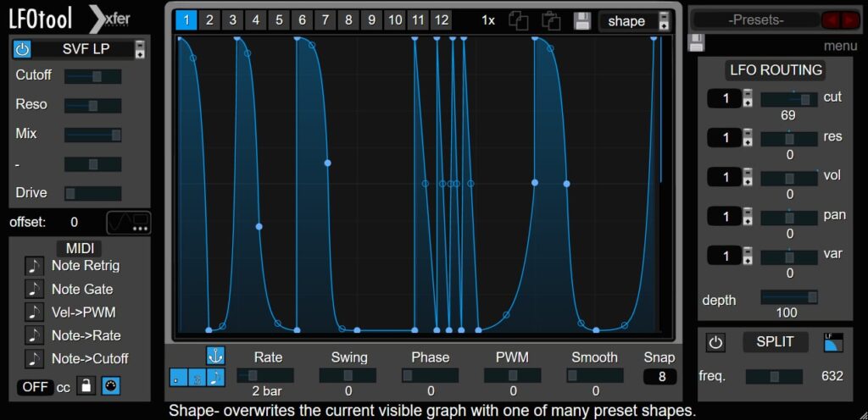Adjust the vol routing slider
The width and height of the screenshot is (868, 420).
coord(789,178)
